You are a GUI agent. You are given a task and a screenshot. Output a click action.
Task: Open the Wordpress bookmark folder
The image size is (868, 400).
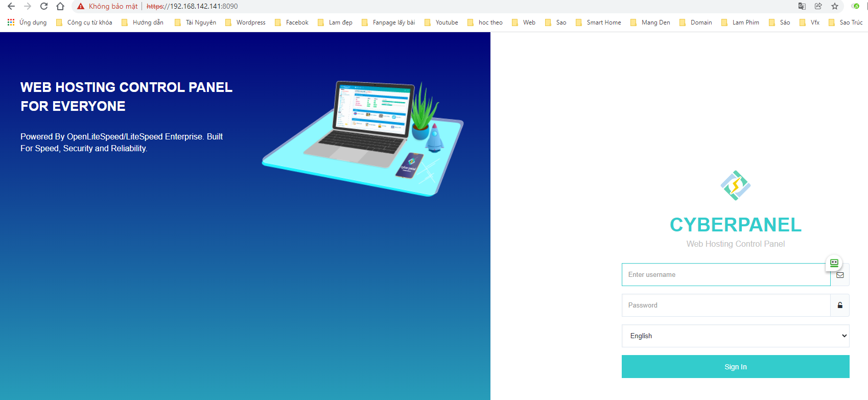point(246,22)
